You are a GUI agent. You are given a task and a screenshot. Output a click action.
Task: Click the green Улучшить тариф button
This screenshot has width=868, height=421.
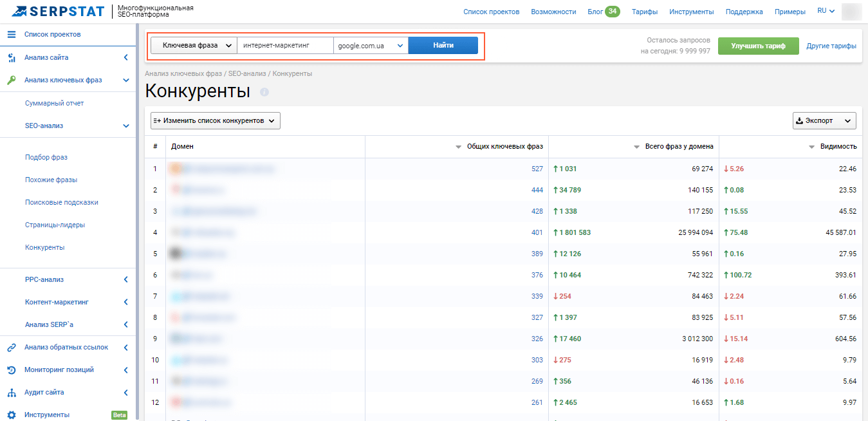758,46
